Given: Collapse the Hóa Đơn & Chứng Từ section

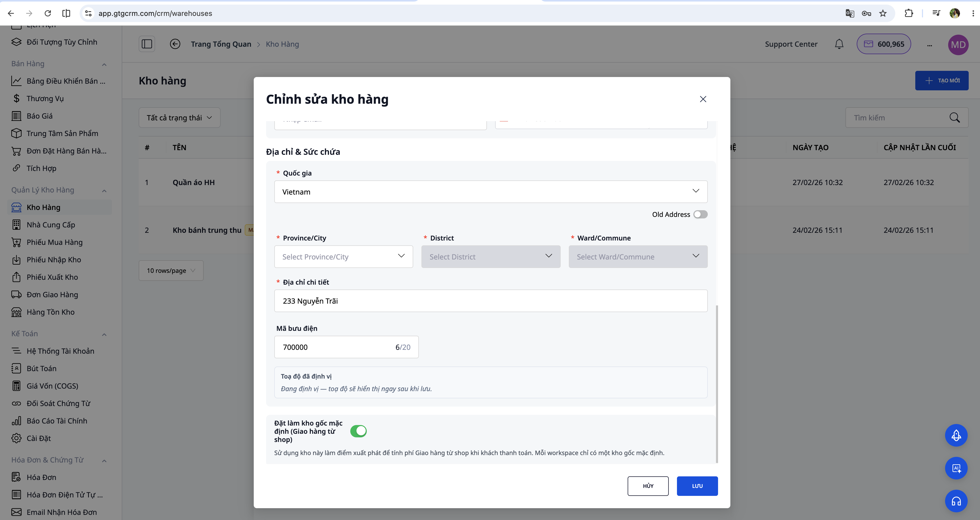Looking at the screenshot, I should (104, 460).
